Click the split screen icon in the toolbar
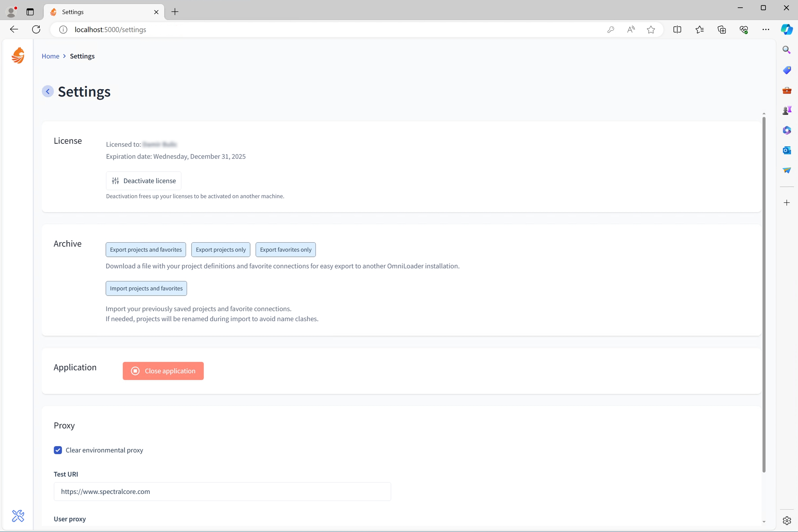Image resolution: width=798 pixels, height=532 pixels. [677, 30]
